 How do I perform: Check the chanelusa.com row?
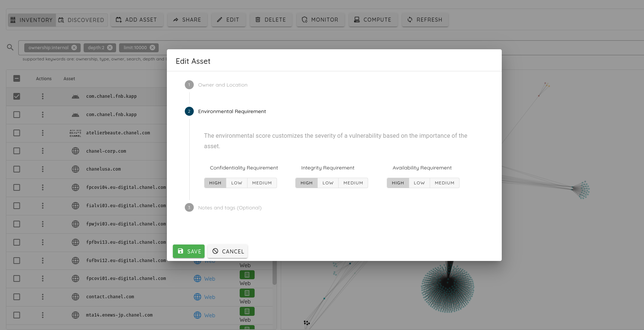[16, 169]
